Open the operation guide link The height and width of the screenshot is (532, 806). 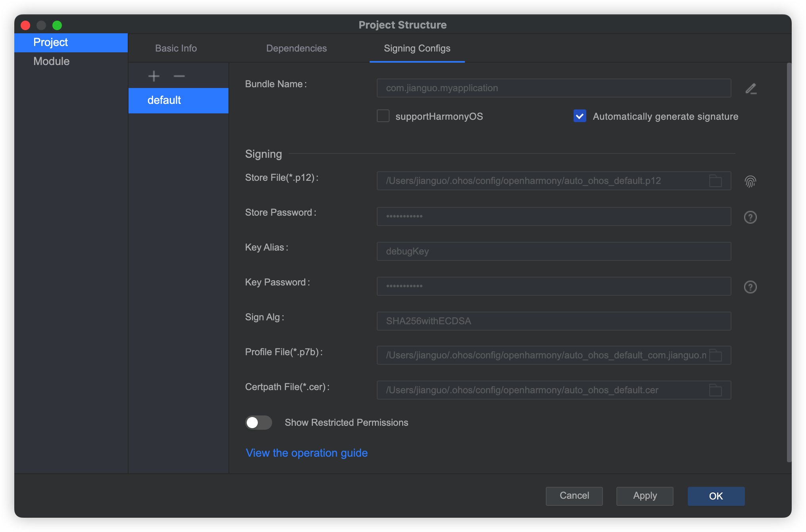307,453
